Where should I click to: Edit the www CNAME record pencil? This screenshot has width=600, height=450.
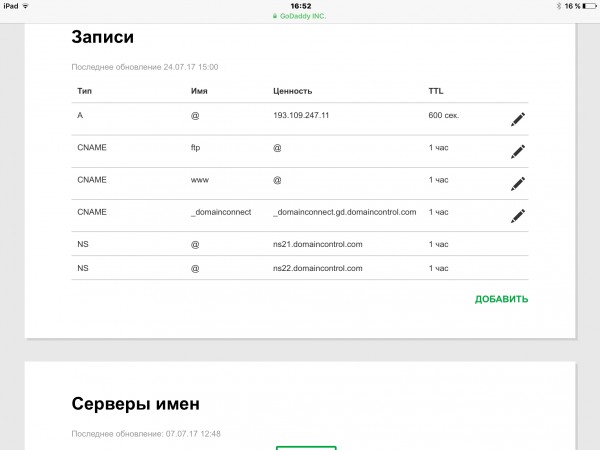(x=518, y=184)
